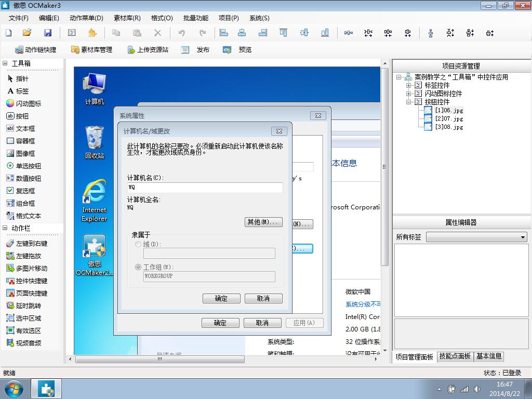Open the 文件(F) menu
This screenshot has width=532, height=399.
(x=18, y=18)
